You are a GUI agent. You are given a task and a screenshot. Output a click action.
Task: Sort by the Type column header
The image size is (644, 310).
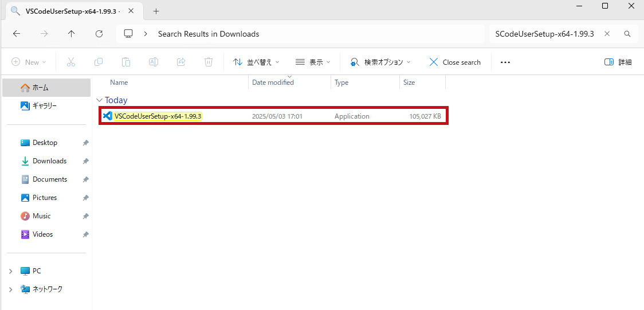coord(341,83)
